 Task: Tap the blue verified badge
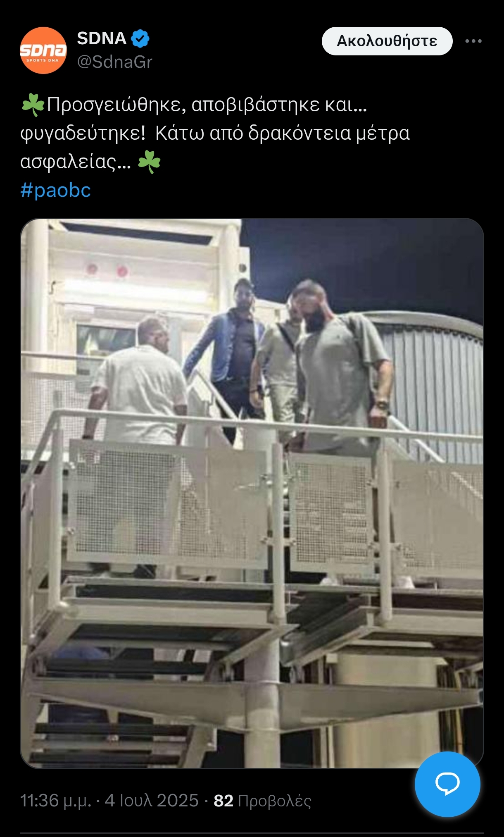click(x=140, y=38)
